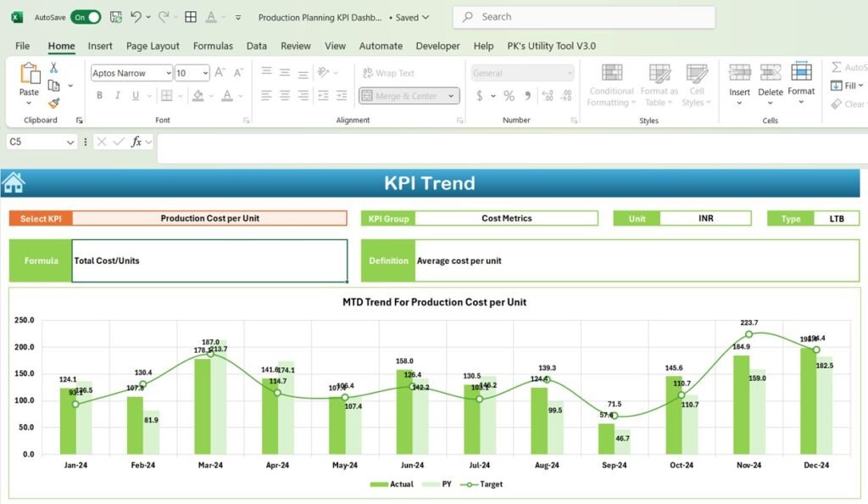Toggle Underline formatting

[136, 95]
